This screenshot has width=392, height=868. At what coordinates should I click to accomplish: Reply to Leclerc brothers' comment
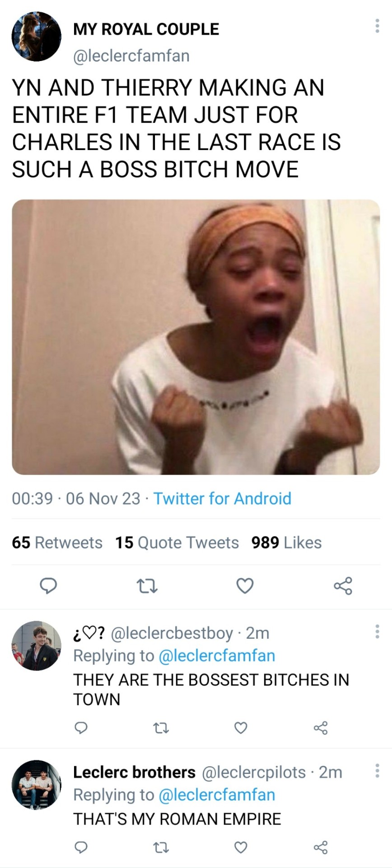(81, 847)
